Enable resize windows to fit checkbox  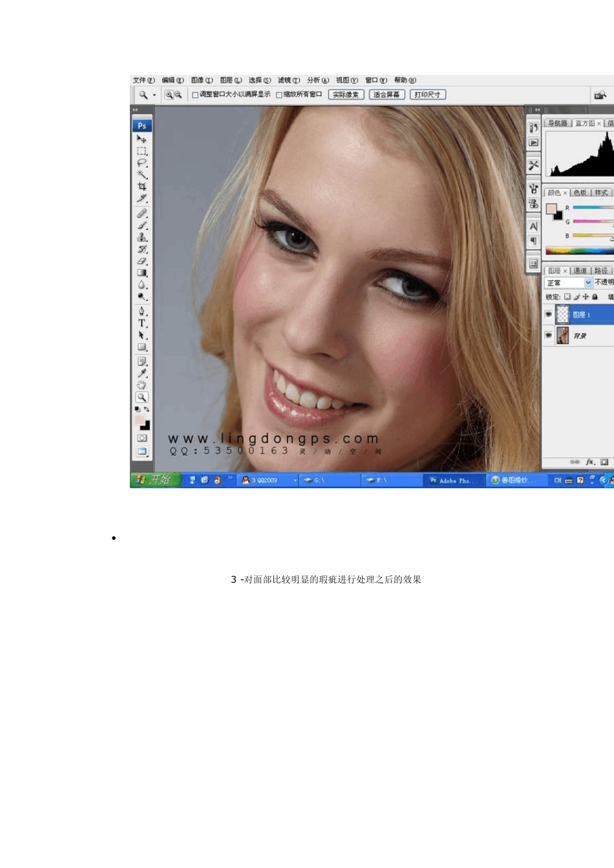pos(195,95)
